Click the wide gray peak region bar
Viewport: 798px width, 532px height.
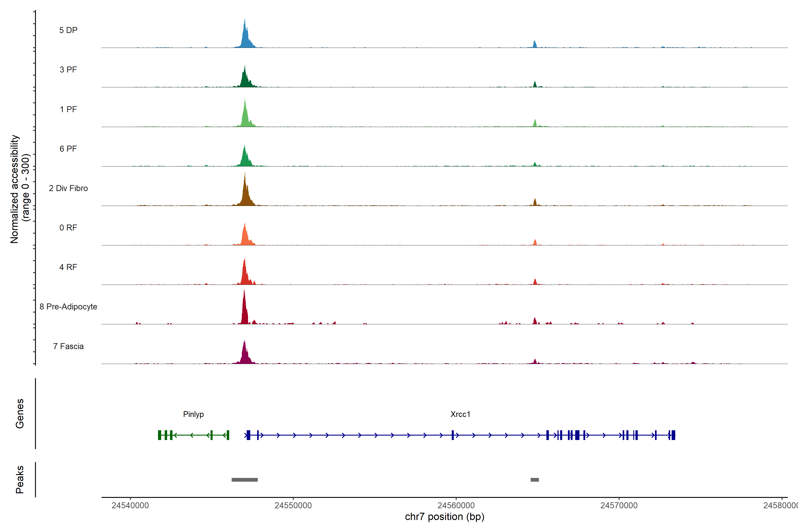click(245, 480)
